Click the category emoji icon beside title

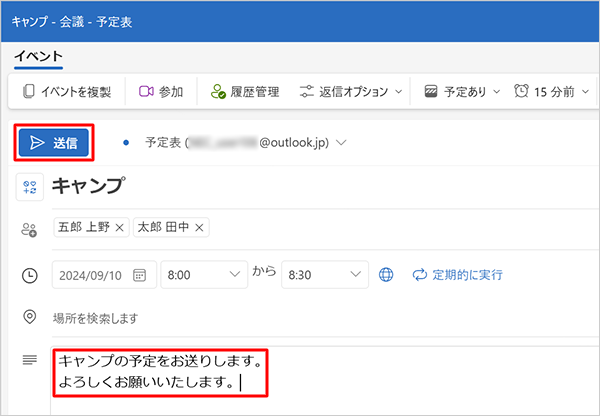point(29,187)
